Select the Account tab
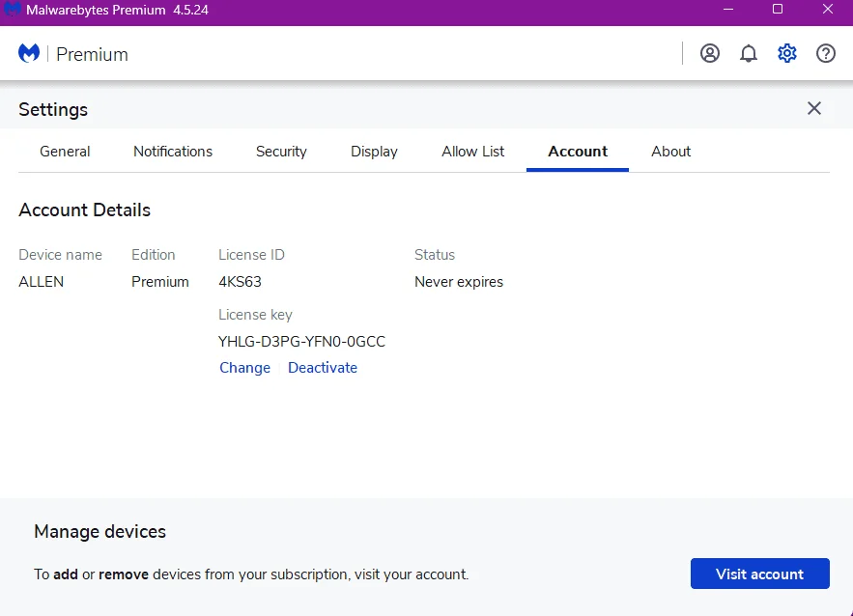 click(x=577, y=152)
